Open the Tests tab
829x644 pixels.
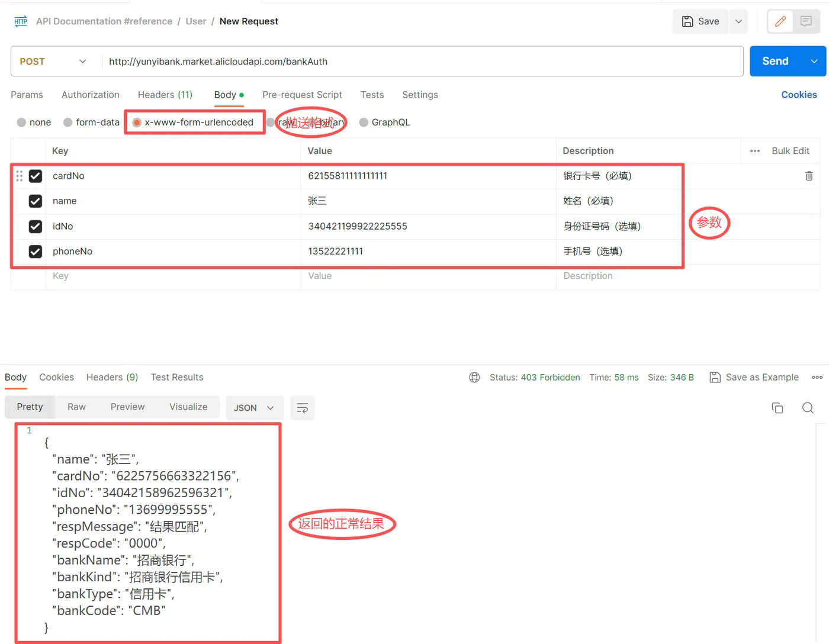pos(372,95)
